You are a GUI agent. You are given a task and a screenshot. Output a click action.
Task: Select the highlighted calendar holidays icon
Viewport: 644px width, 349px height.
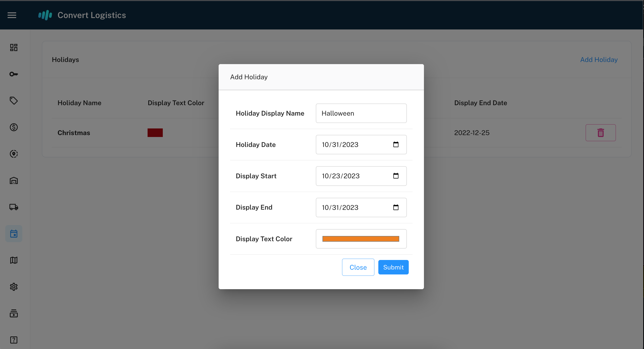14,233
